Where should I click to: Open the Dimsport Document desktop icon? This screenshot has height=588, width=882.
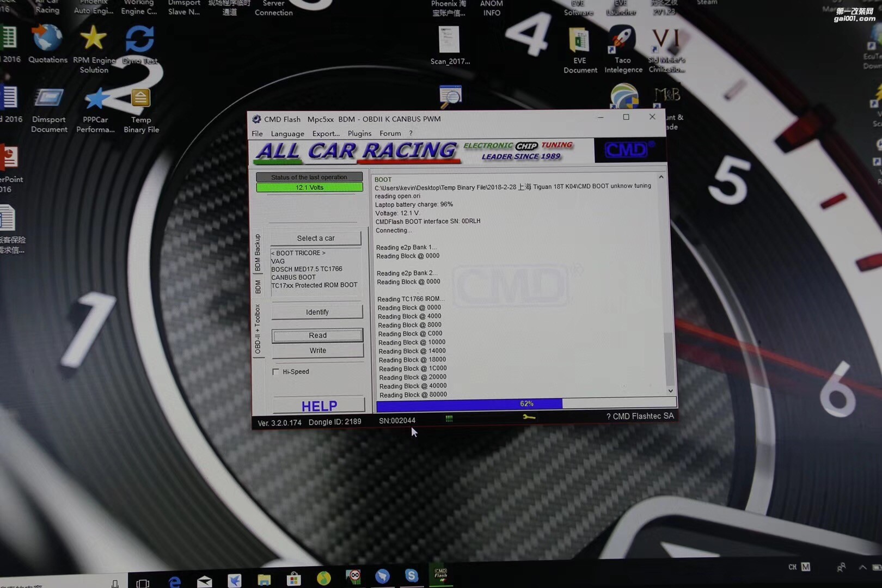(49, 111)
